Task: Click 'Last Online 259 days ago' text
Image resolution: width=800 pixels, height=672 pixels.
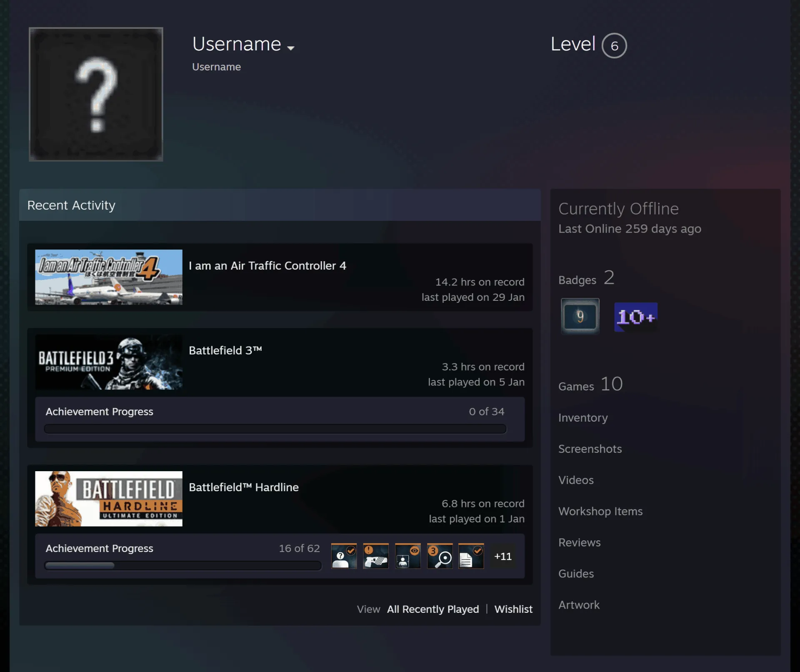Action: (x=630, y=229)
